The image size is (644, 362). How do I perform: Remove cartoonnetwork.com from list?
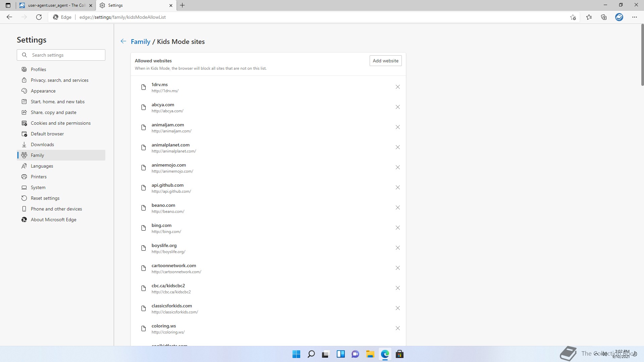397,268
